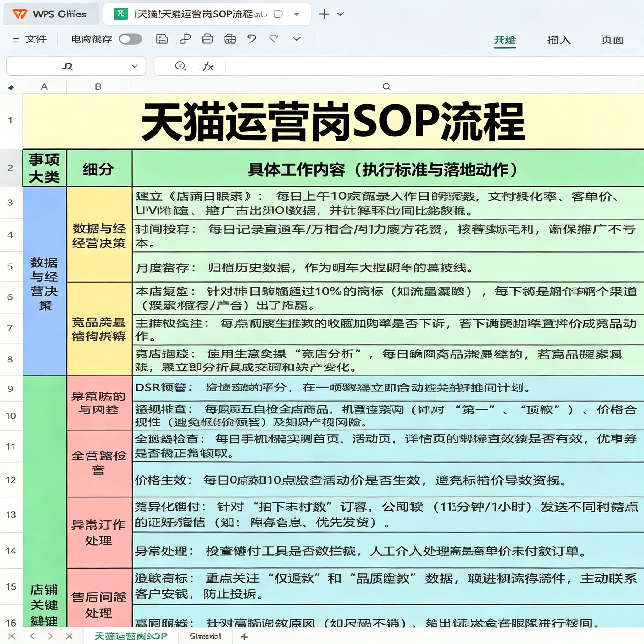Click the magnifier icon in formula bar
Viewport: 644px width, 644px height.
point(180,66)
